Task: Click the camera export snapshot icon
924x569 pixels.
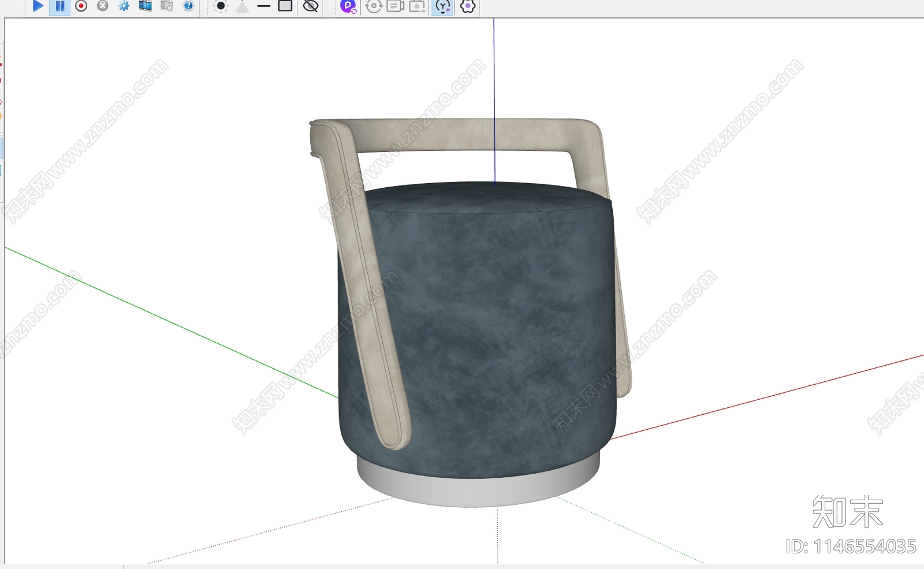Action: pyautogui.click(x=417, y=6)
